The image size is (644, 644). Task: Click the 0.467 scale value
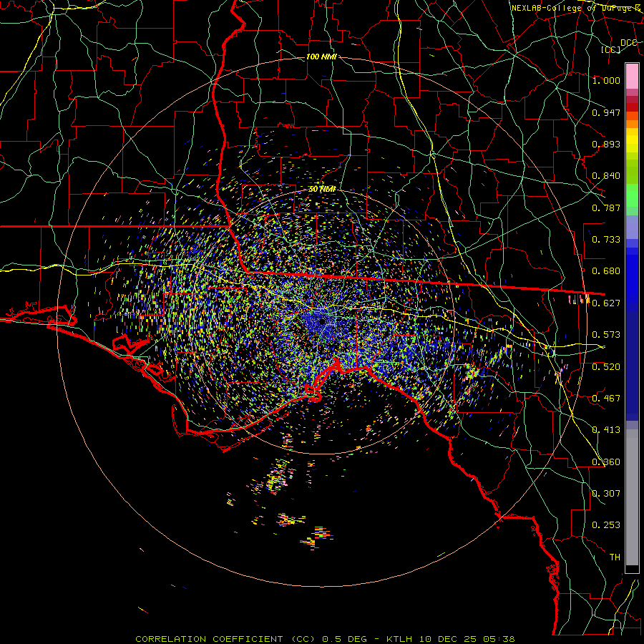point(606,398)
